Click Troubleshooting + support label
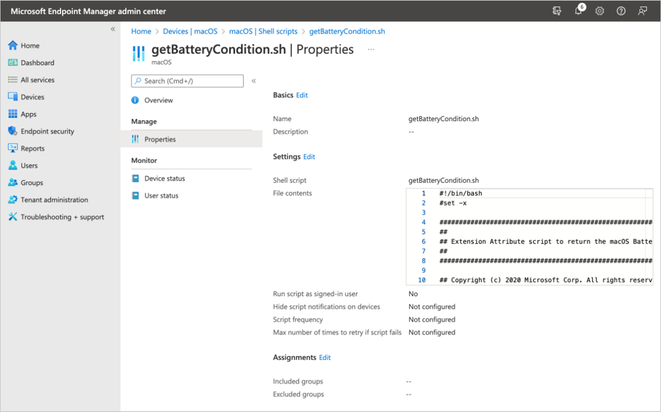This screenshot has height=412, width=661. click(x=62, y=217)
